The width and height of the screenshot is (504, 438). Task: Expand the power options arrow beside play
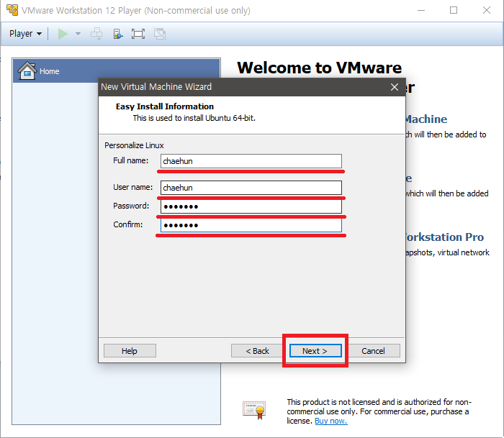(78, 34)
